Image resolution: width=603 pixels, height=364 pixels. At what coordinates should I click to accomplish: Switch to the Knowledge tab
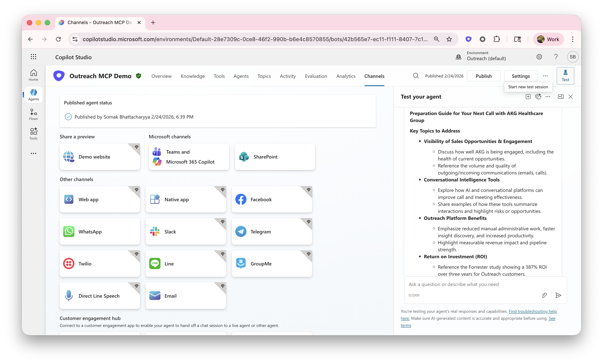coord(193,76)
